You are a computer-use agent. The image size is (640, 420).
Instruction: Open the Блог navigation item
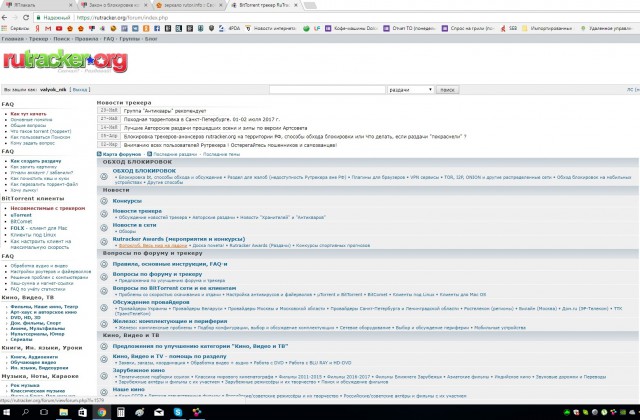pos(151,39)
